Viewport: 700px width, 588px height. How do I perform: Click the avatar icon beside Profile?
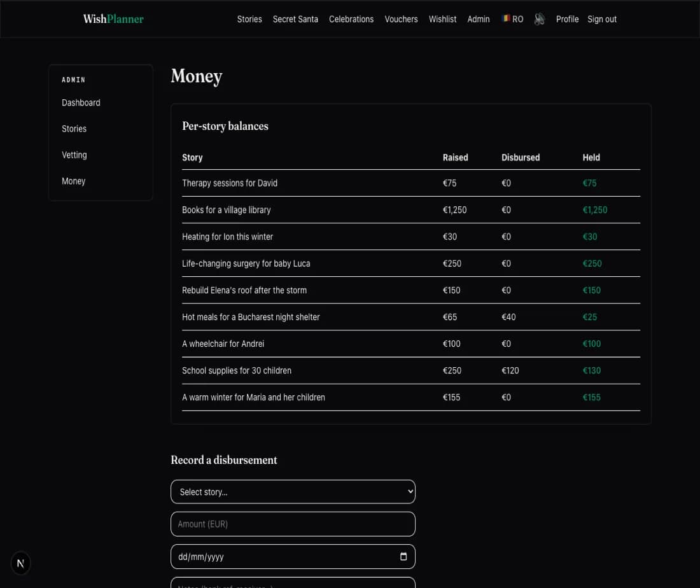point(539,19)
